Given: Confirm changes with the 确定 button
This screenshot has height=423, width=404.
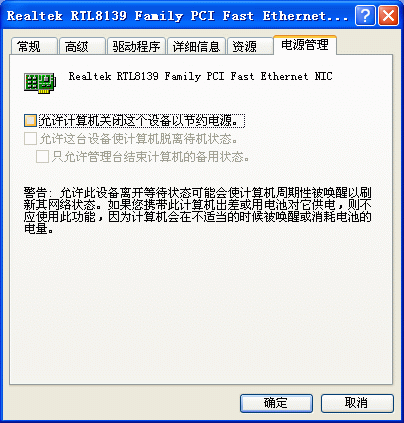Looking at the screenshot, I should click(x=276, y=403).
